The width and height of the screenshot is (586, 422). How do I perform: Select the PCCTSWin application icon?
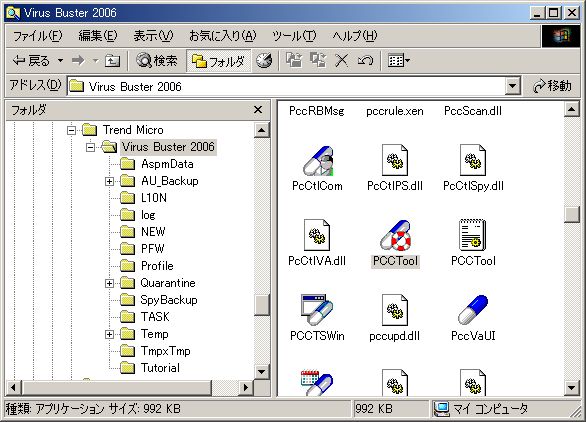tap(317, 310)
